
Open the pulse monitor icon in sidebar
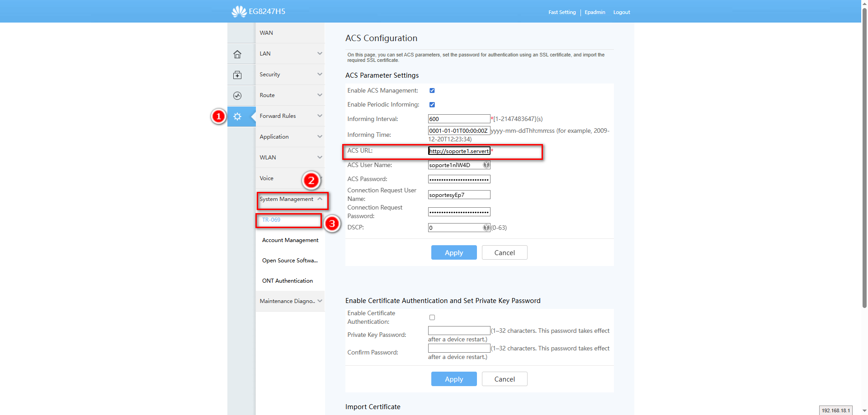[x=237, y=96]
